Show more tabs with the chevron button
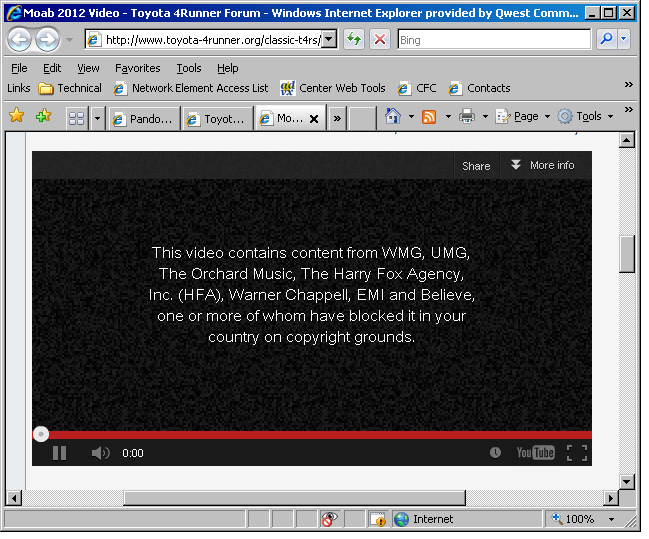The image size is (649, 539). click(337, 119)
